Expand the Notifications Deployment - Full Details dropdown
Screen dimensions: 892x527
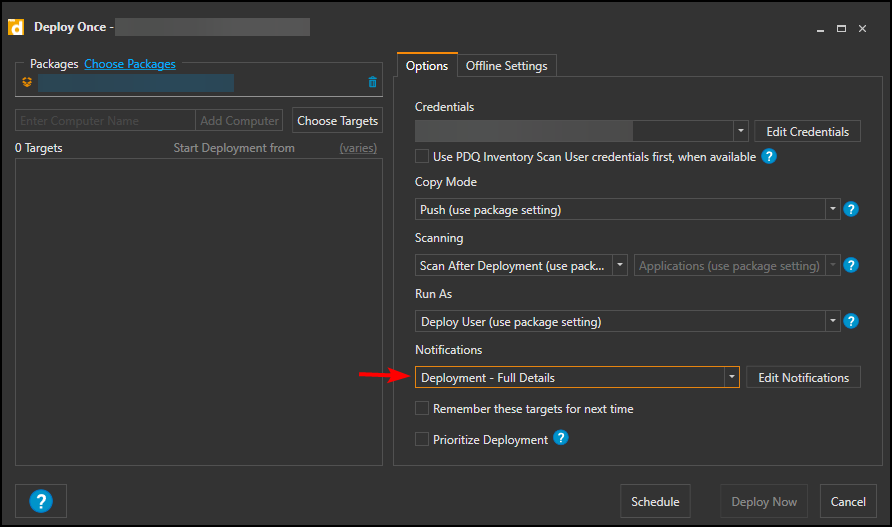[732, 377]
